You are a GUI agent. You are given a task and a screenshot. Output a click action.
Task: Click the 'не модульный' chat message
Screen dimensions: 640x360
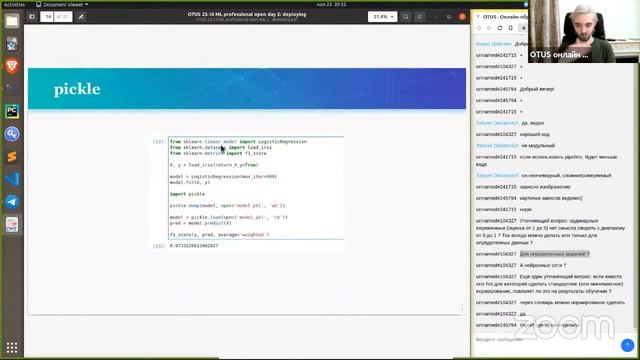pos(538,146)
